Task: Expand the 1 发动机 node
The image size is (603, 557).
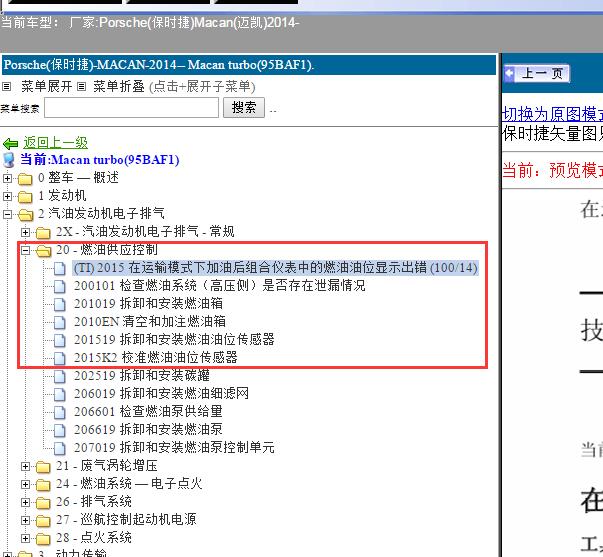Action: pyautogui.click(x=7, y=197)
